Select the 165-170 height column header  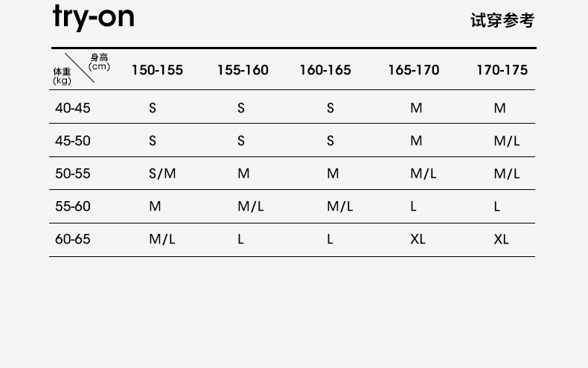[x=414, y=70]
